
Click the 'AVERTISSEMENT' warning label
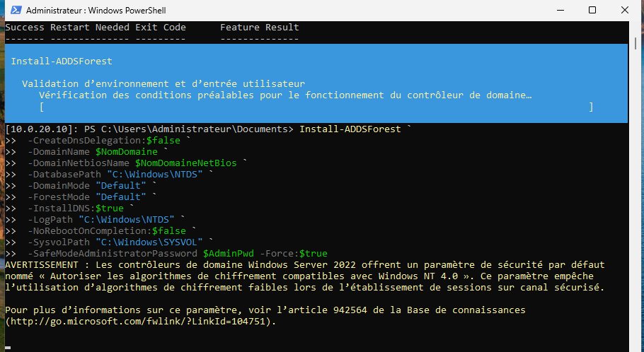point(42,264)
